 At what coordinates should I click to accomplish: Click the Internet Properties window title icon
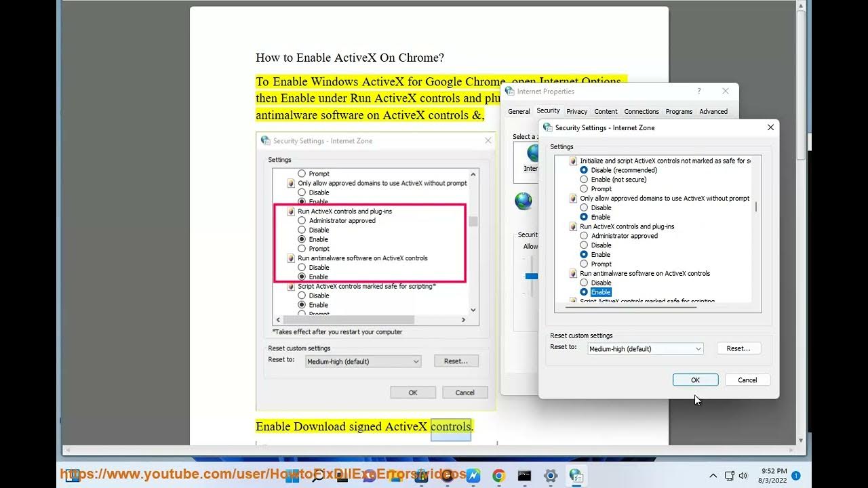click(510, 91)
